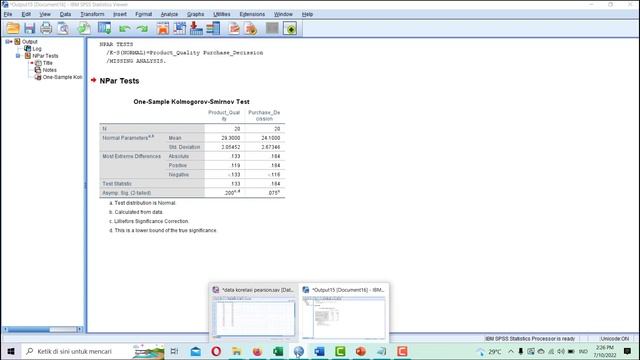Viewport: 640px width, 360px height.
Task: Click the Go to Variable toolbar icon
Action: [196, 28]
